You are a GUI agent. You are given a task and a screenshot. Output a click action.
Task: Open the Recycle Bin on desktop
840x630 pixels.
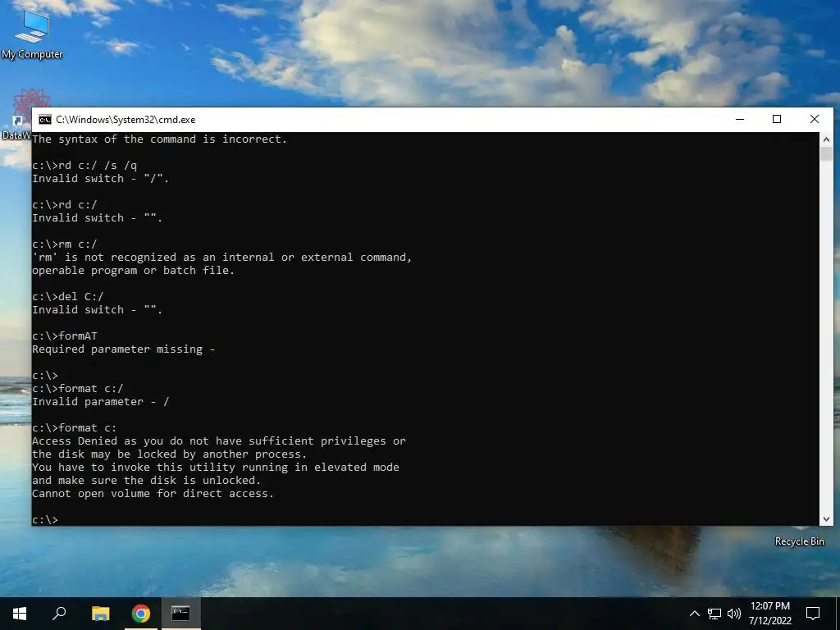point(799,541)
